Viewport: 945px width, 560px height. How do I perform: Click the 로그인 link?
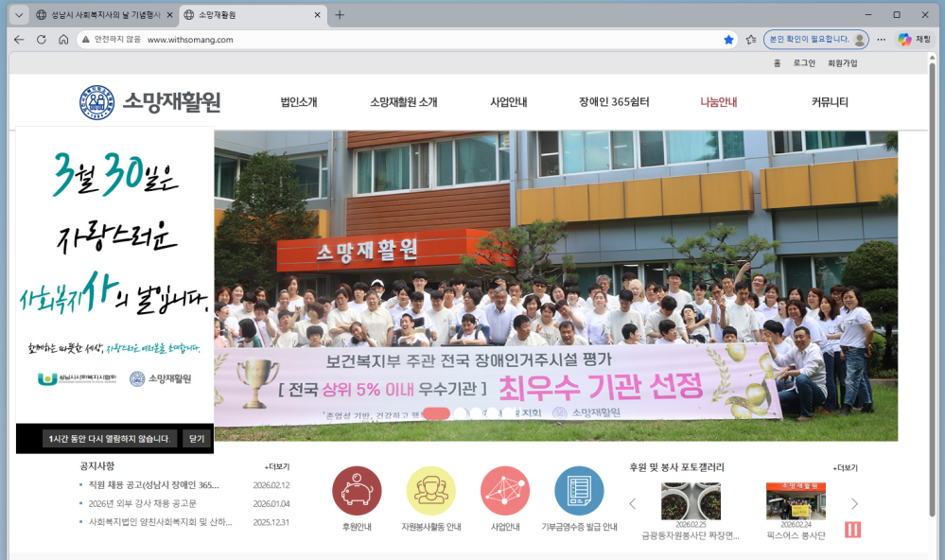[x=804, y=63]
